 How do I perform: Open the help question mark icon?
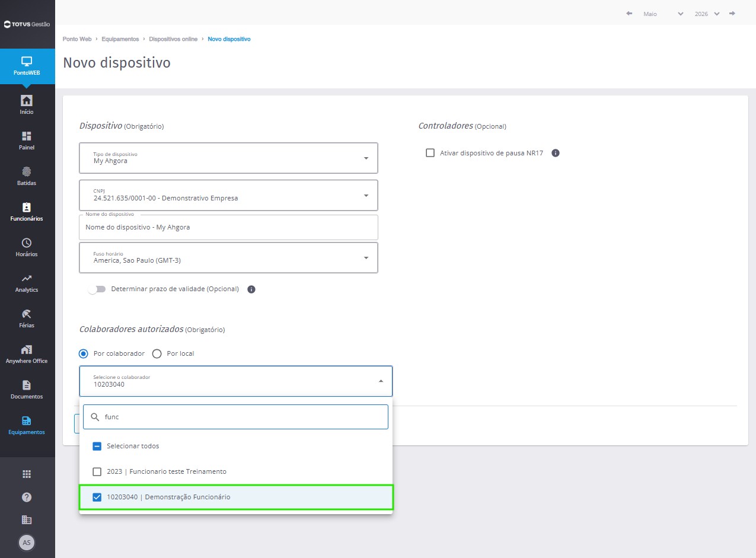[27, 497]
